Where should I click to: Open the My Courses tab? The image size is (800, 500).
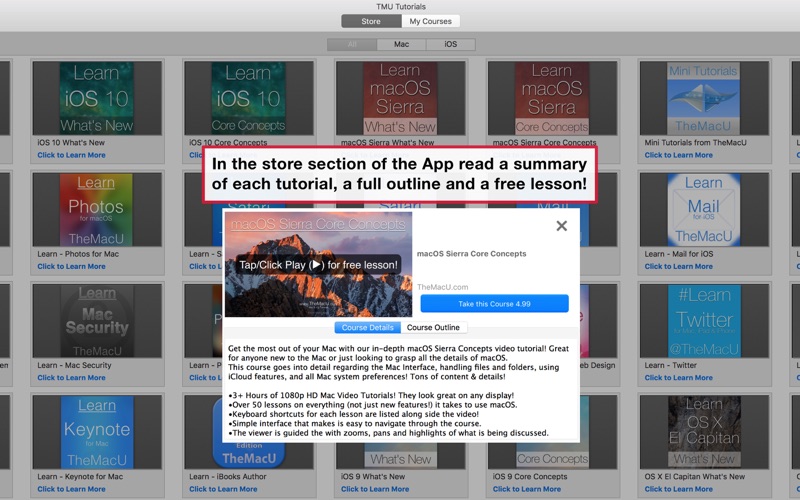431,21
